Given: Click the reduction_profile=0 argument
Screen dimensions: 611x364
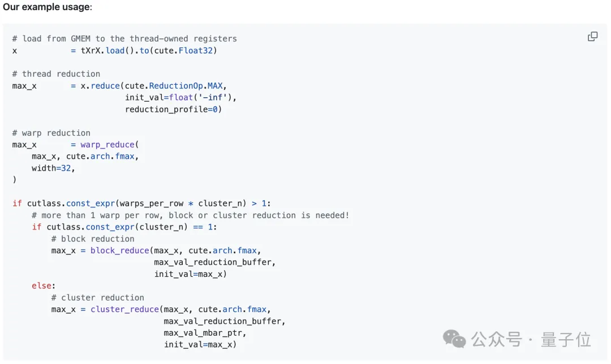Looking at the screenshot, I should (x=173, y=109).
